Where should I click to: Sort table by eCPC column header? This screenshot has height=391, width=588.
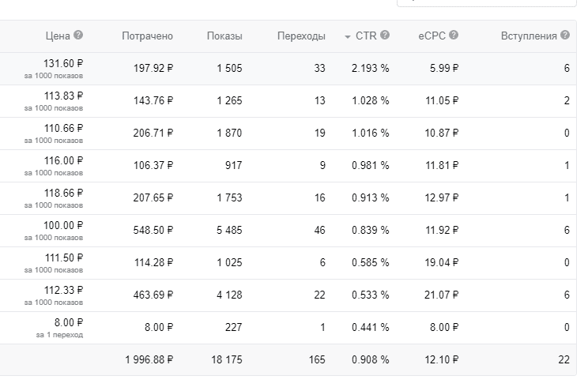[x=432, y=36]
